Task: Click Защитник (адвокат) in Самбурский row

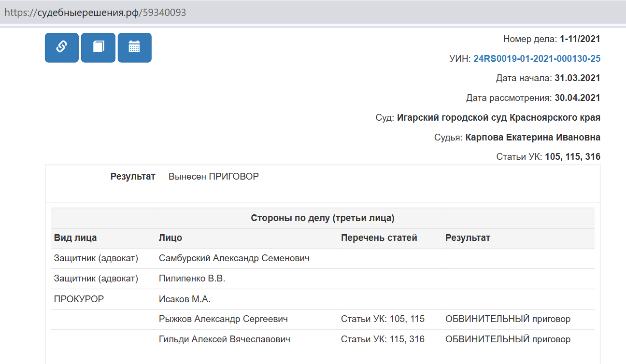Action: (96, 258)
